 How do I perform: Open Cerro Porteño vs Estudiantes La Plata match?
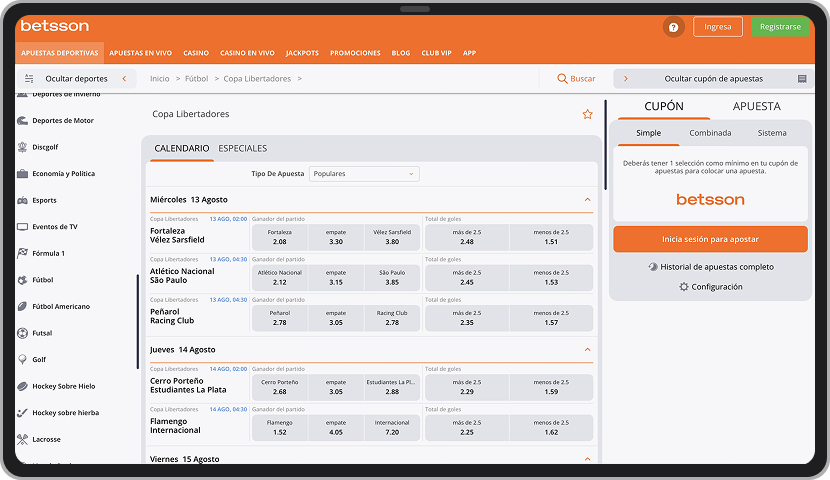(x=188, y=386)
